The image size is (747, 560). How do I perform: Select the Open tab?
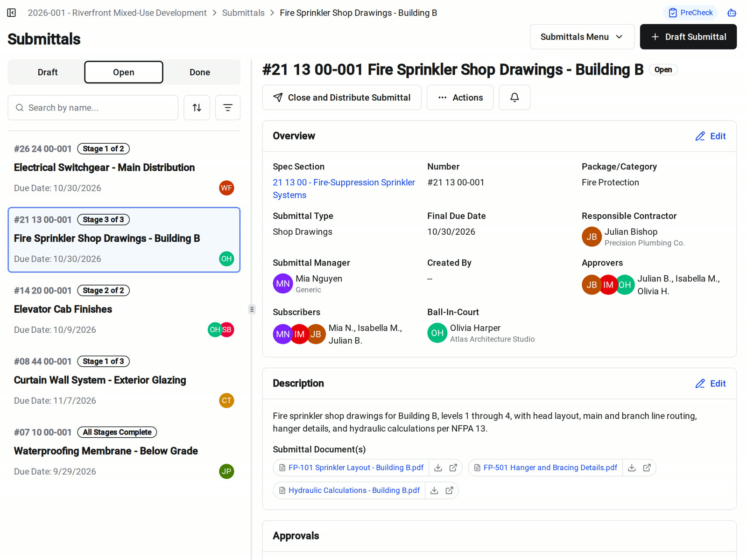[124, 72]
